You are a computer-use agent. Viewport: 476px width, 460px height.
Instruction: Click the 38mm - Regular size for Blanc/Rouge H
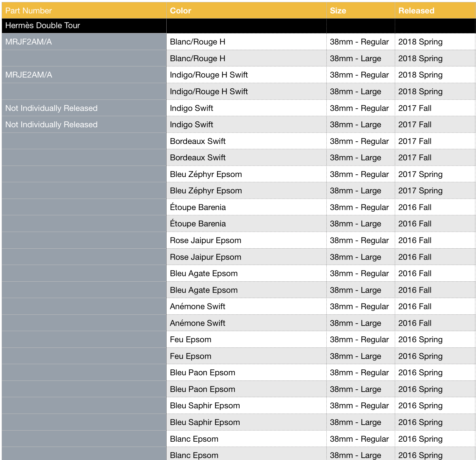[x=359, y=42]
